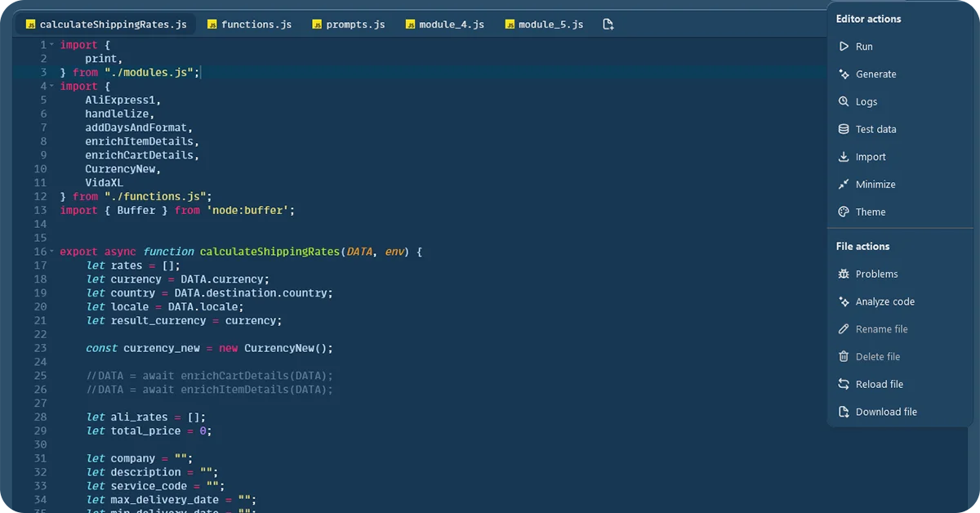This screenshot has height=513, width=980.
Task: Click the Test data database icon
Action: (x=844, y=129)
